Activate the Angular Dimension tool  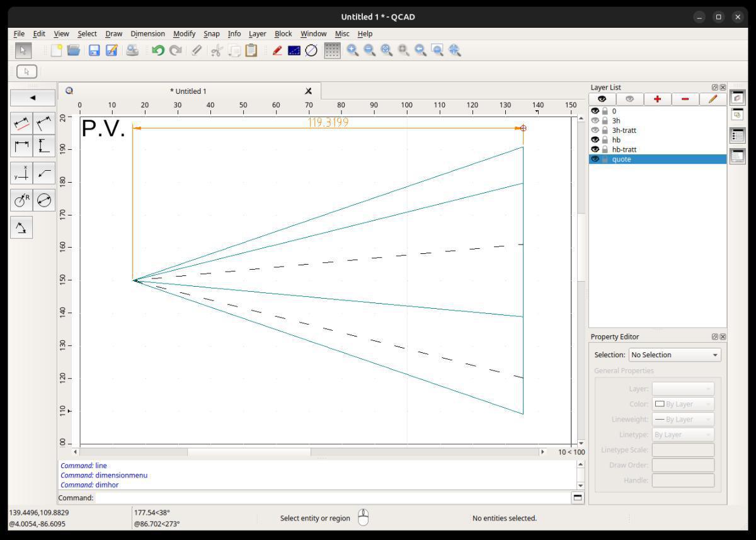(21, 227)
